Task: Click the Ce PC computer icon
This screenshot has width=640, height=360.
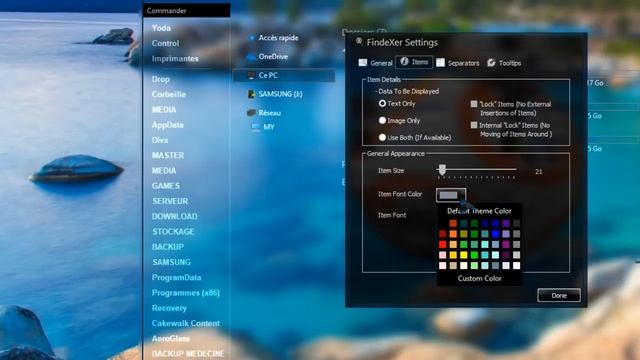Action: tap(251, 76)
